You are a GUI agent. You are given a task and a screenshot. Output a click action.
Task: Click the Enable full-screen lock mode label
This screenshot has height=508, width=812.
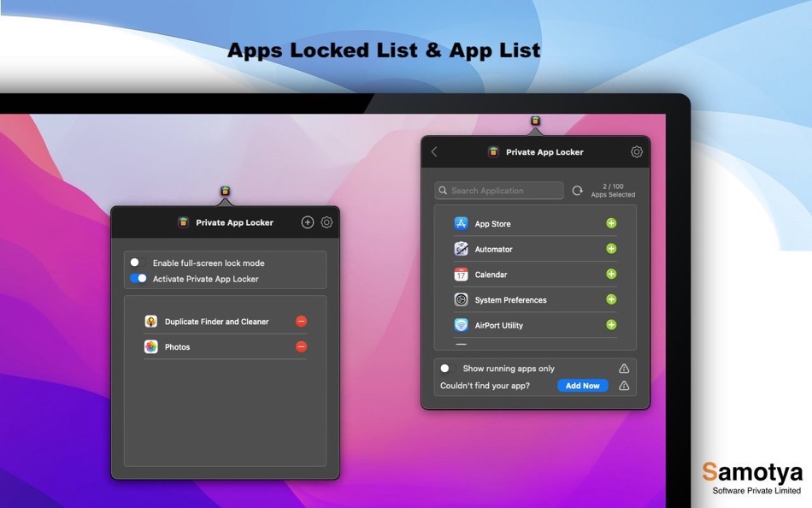coord(209,263)
